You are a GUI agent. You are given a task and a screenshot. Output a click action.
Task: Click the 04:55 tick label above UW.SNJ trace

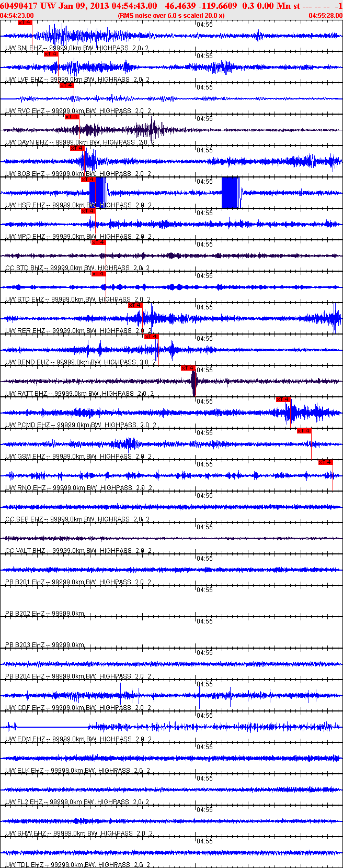tap(204, 25)
